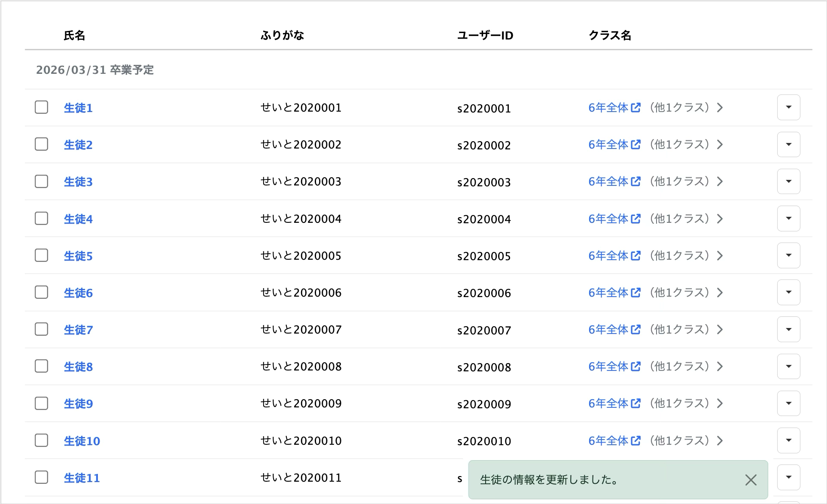The width and height of the screenshot is (827, 504).
Task: Close the 生徒の情報を更新しました notification
Action: [x=751, y=480]
